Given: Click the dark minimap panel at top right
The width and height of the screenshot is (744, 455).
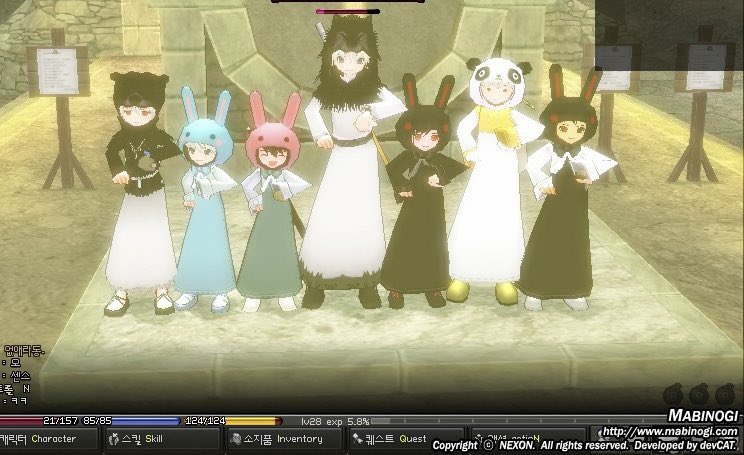Looking at the screenshot, I should coord(669,35).
